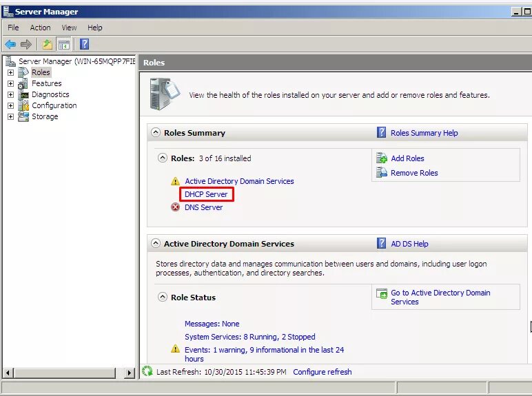Click the Server Manager root node icon
The width and height of the screenshot is (532, 396).
[10, 61]
